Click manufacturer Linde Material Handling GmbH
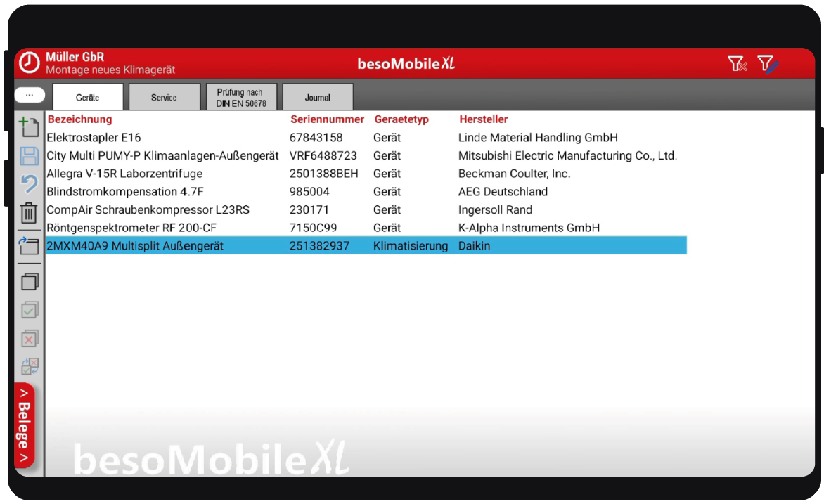 pos(538,138)
